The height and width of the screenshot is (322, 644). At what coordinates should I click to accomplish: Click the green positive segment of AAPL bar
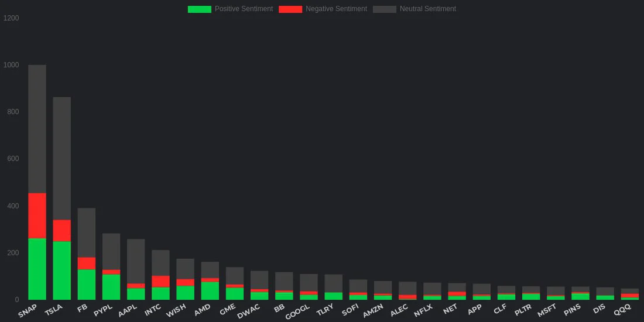tap(136, 294)
